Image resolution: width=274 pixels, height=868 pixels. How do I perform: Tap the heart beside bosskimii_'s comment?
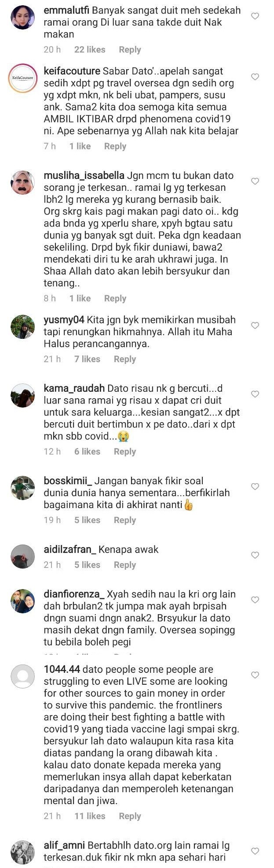255,487
